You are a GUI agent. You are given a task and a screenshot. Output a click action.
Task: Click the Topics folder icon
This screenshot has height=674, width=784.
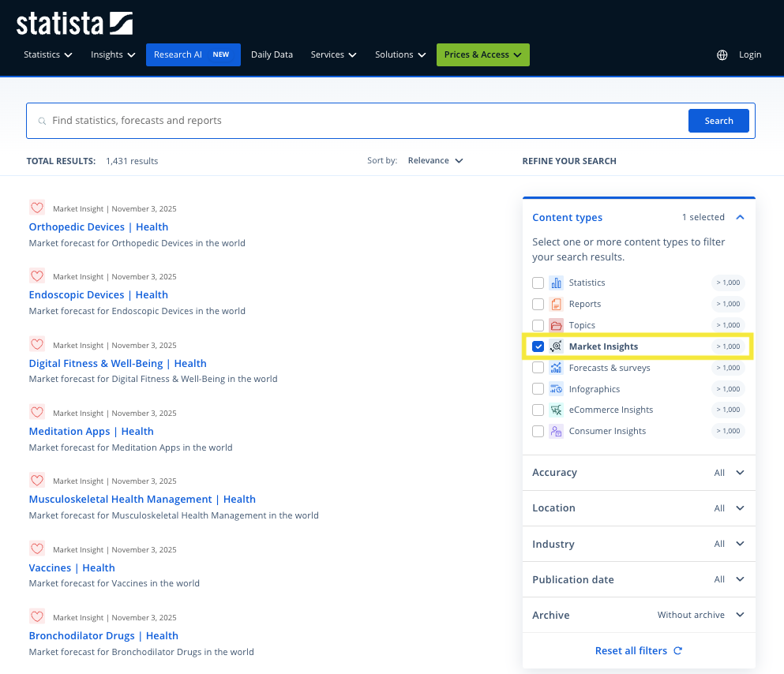click(556, 325)
